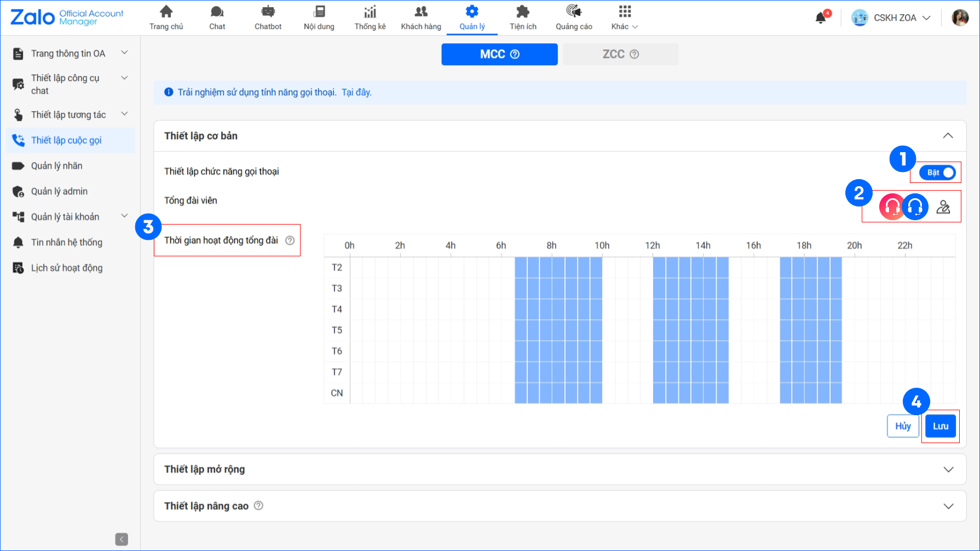Expand the Thiết lập nâng cao section
980x551 pixels.
[948, 506]
